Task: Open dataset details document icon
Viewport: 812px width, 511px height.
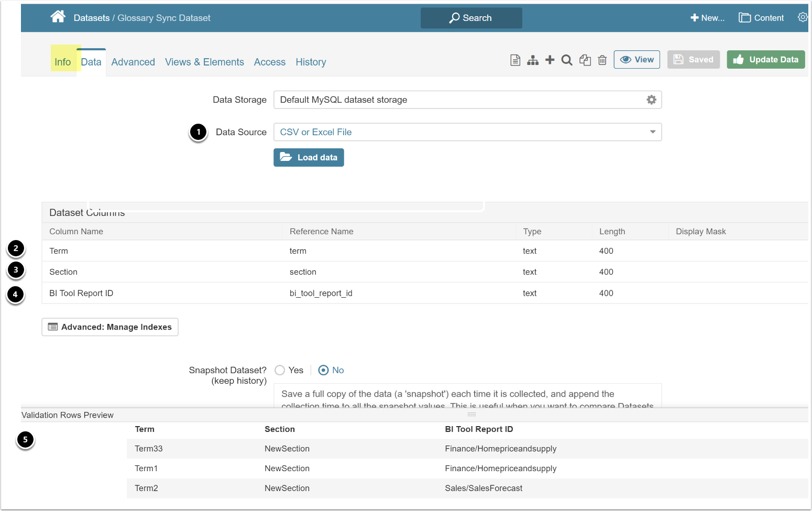Action: pos(515,60)
